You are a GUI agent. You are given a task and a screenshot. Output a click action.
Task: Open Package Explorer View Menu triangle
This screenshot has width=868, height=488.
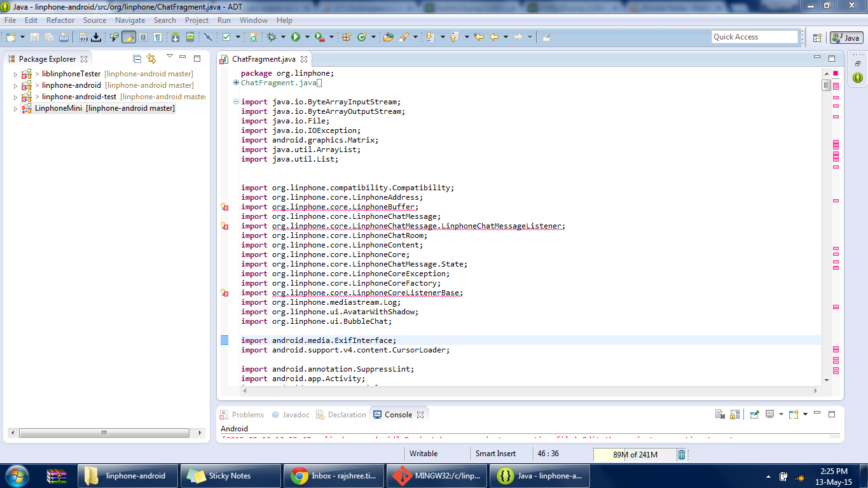tap(169, 57)
